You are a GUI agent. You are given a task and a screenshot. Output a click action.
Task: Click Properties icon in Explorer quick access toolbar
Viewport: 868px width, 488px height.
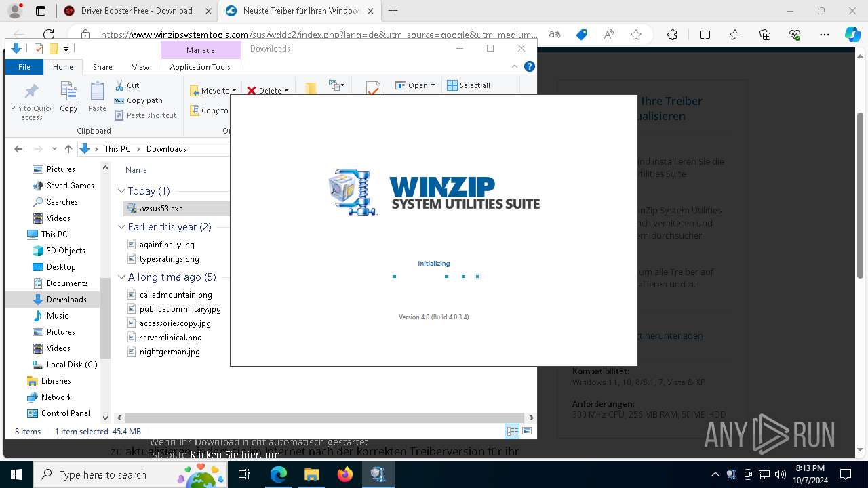click(38, 49)
